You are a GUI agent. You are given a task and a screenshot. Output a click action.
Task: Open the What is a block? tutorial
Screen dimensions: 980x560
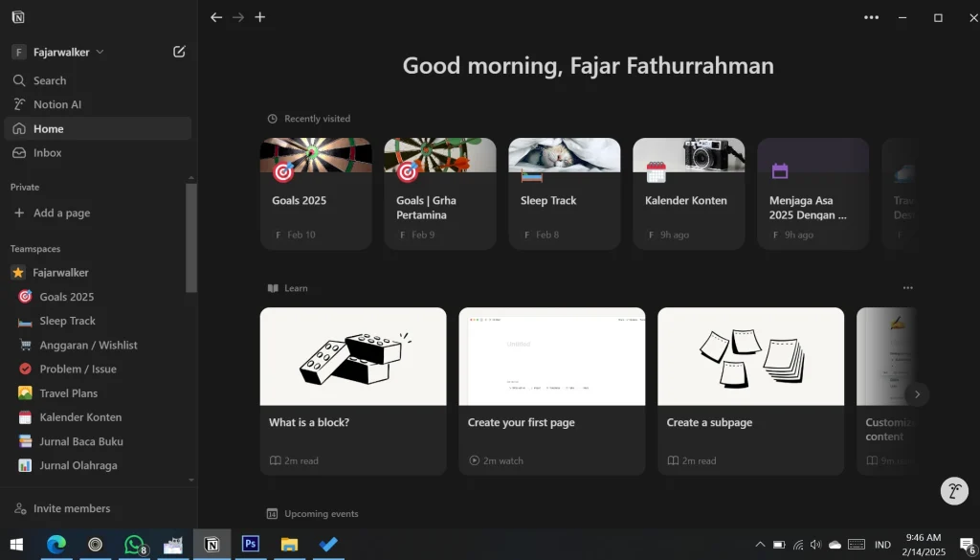pos(353,392)
